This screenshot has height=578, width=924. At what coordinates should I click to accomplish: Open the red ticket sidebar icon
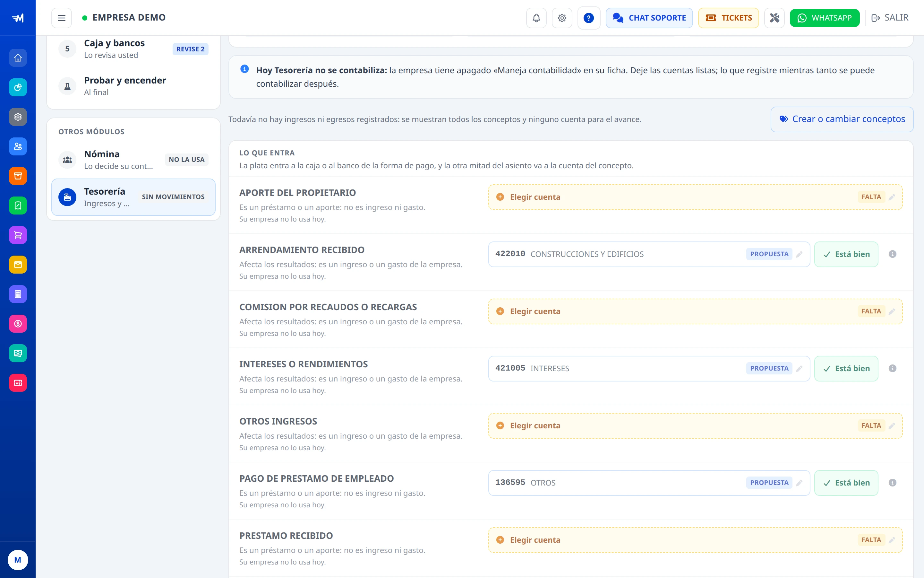(x=18, y=383)
